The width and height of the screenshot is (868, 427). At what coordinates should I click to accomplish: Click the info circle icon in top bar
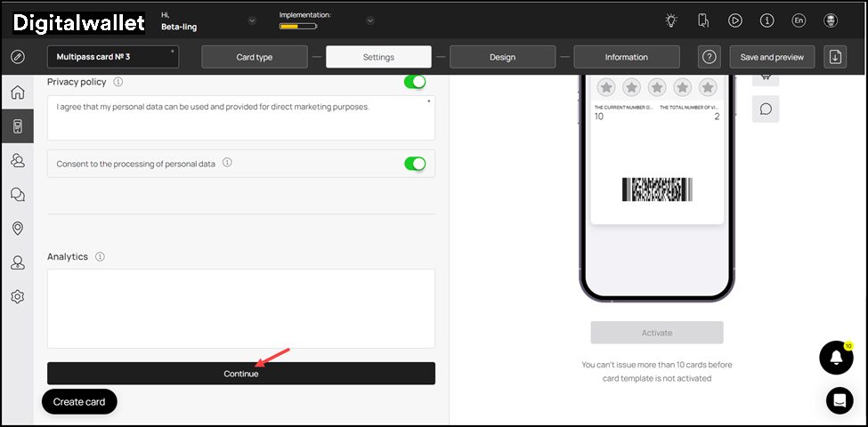767,21
